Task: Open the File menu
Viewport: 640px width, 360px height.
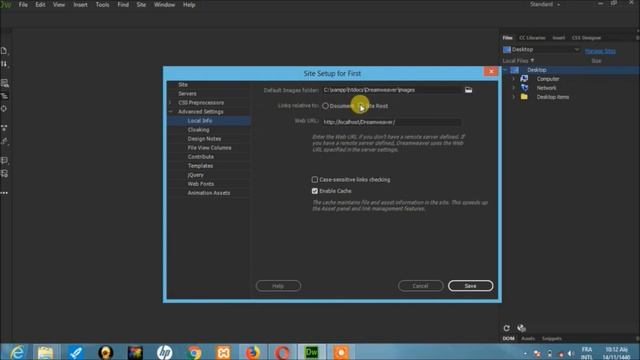Action: pyautogui.click(x=23, y=5)
